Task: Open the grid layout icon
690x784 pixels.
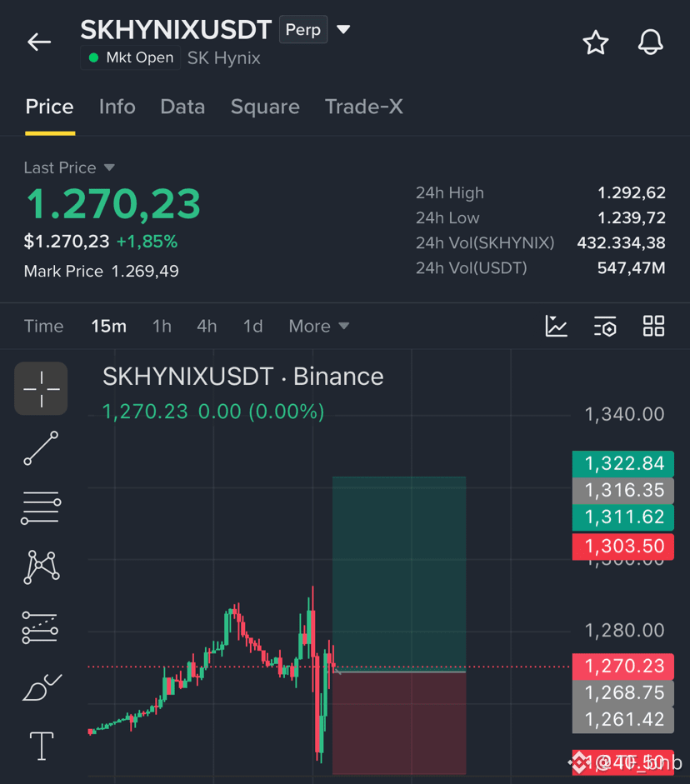Action: tap(653, 326)
